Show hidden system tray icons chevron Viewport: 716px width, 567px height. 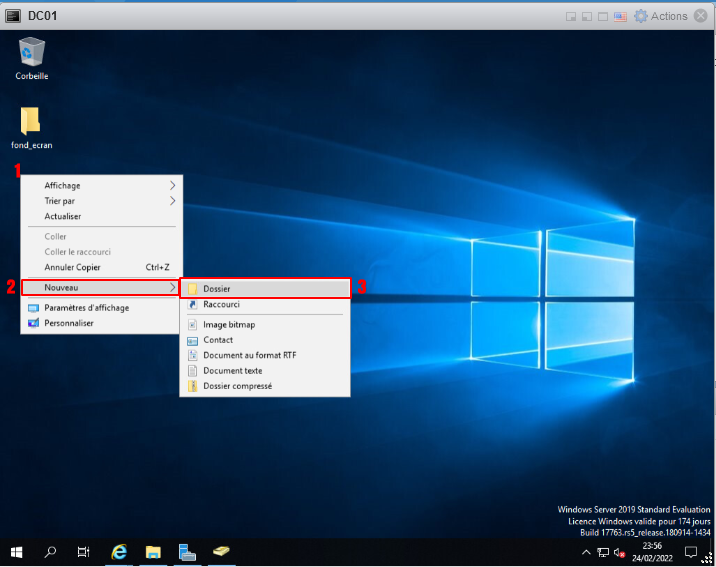pos(586,552)
